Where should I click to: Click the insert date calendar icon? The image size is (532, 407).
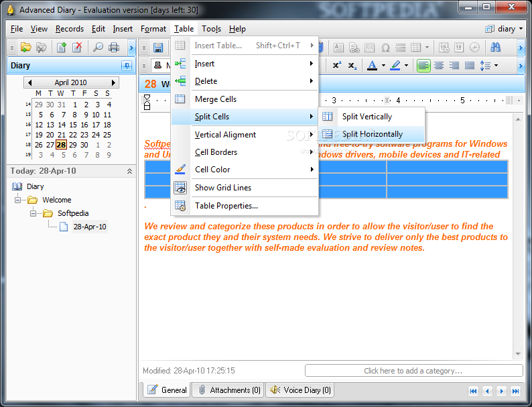click(x=459, y=48)
